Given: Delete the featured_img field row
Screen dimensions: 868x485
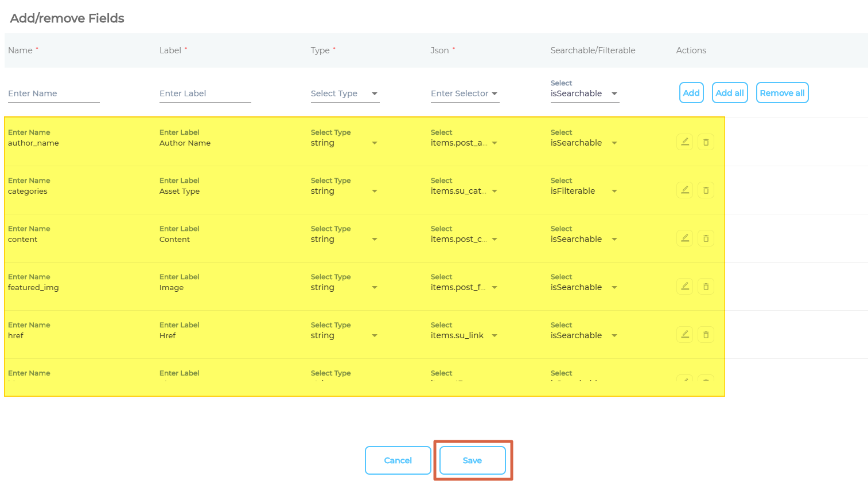Looking at the screenshot, I should pyautogui.click(x=706, y=286).
